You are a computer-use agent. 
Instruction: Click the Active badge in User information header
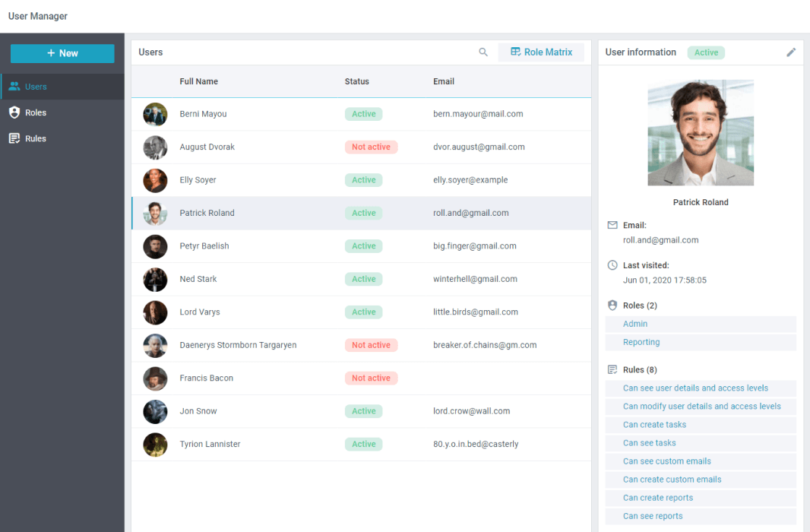706,52
